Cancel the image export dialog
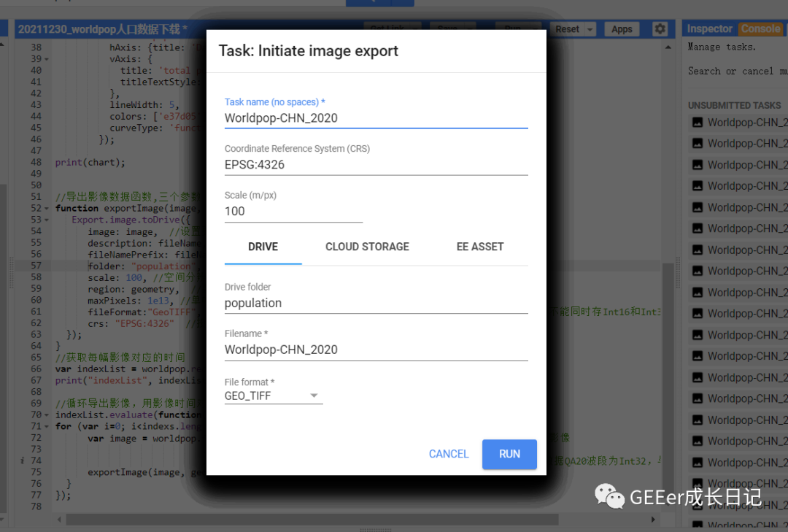 pos(449,454)
